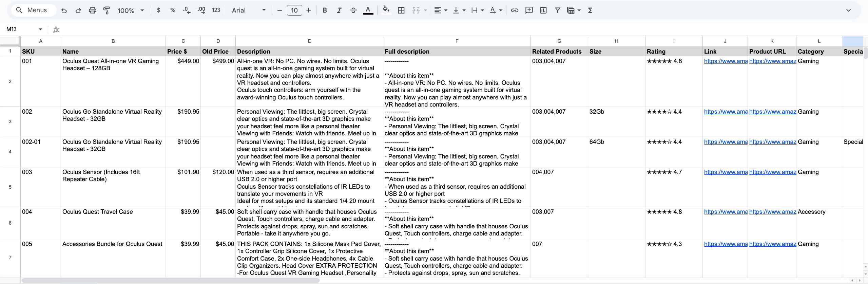Open the 123 more formats menu

click(x=216, y=11)
